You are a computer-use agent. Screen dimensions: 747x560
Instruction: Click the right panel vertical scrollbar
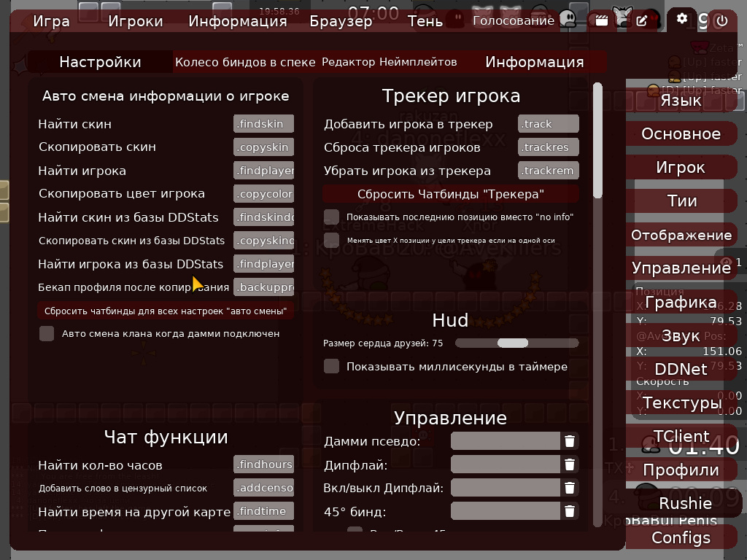(x=598, y=141)
